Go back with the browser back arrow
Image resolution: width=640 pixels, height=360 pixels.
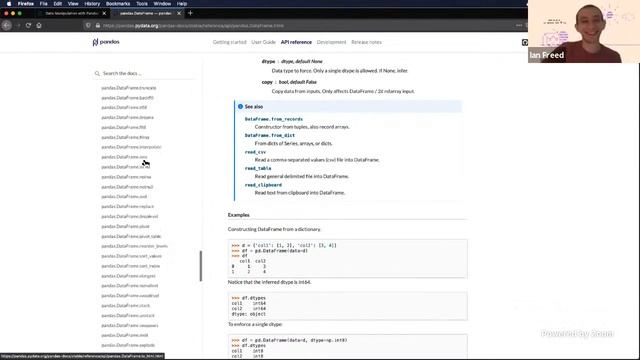[7, 25]
